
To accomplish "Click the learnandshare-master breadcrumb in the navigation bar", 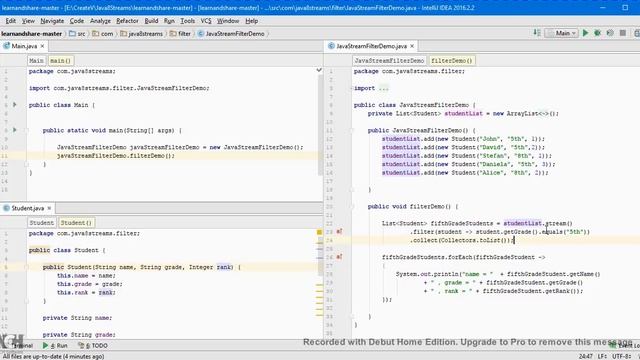I will pos(31,33).
